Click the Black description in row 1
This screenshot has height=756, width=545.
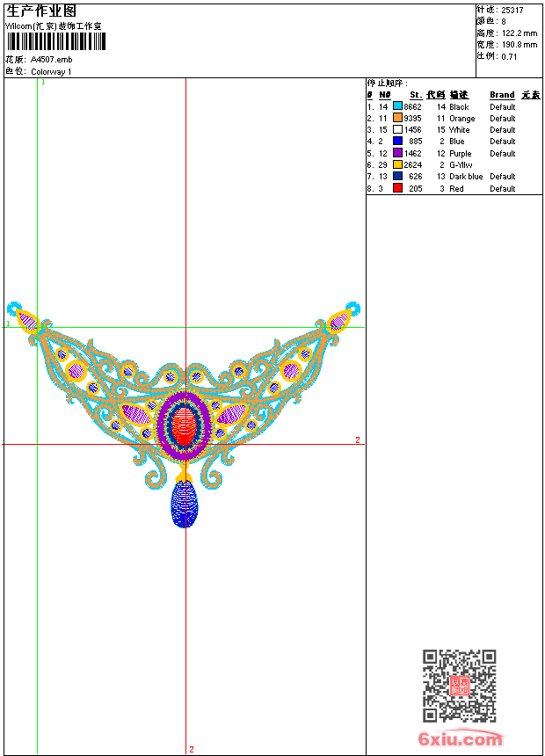pos(459,107)
